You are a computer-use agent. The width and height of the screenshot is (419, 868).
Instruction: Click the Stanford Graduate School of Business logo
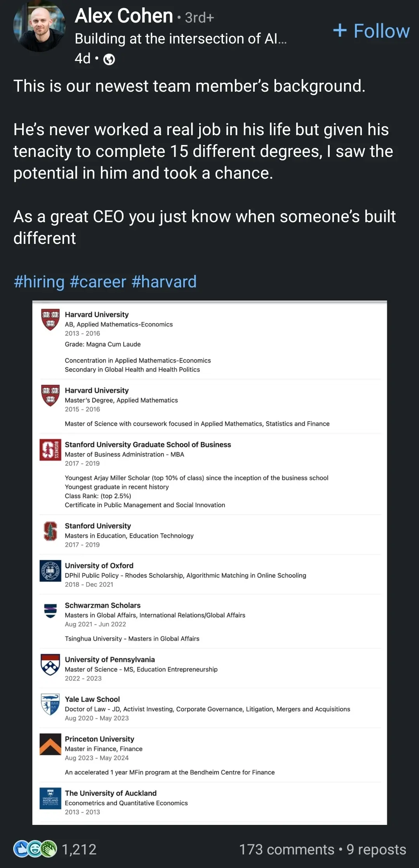coord(50,449)
